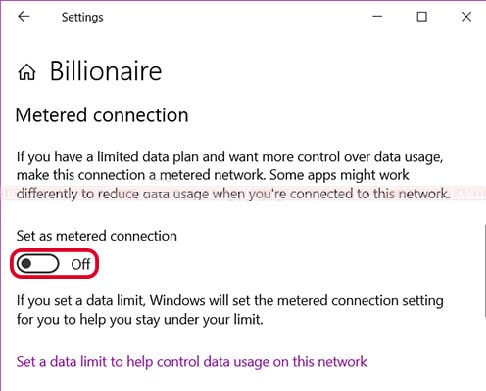
Task: Toggle Set as metered connection switch
Action: coord(38,264)
